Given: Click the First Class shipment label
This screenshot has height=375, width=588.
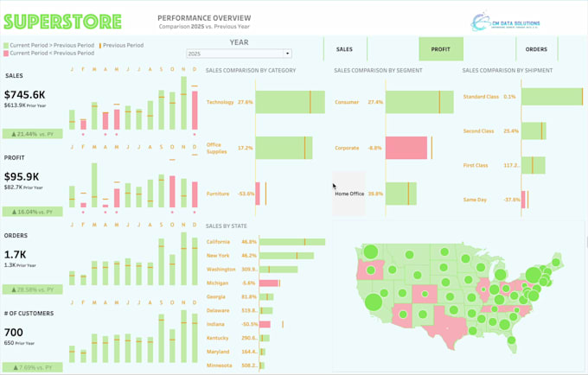Looking at the screenshot, I should [476, 165].
